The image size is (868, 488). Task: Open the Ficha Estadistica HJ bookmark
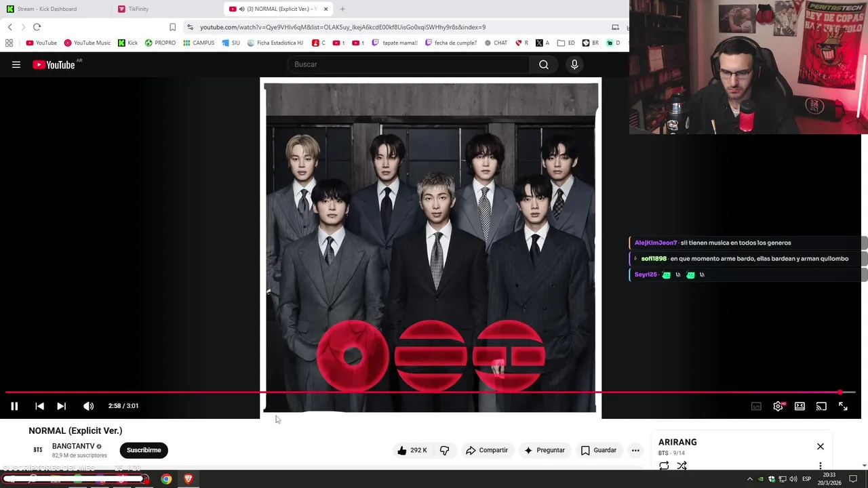click(275, 43)
